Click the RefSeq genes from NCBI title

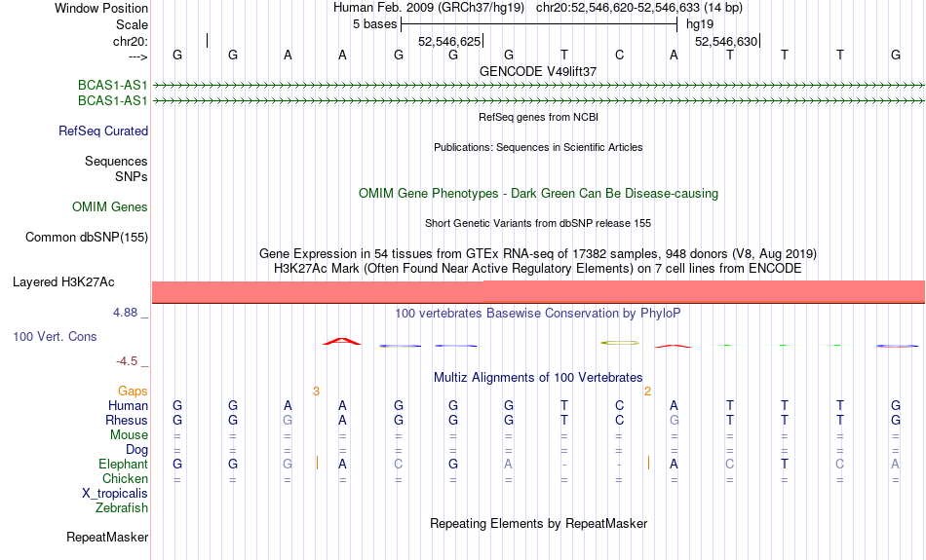(538, 117)
